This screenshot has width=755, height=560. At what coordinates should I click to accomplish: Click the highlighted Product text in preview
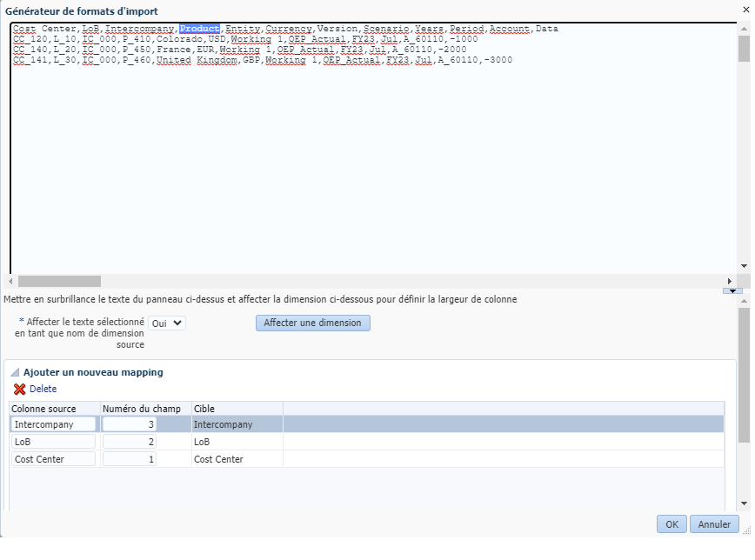click(x=199, y=29)
